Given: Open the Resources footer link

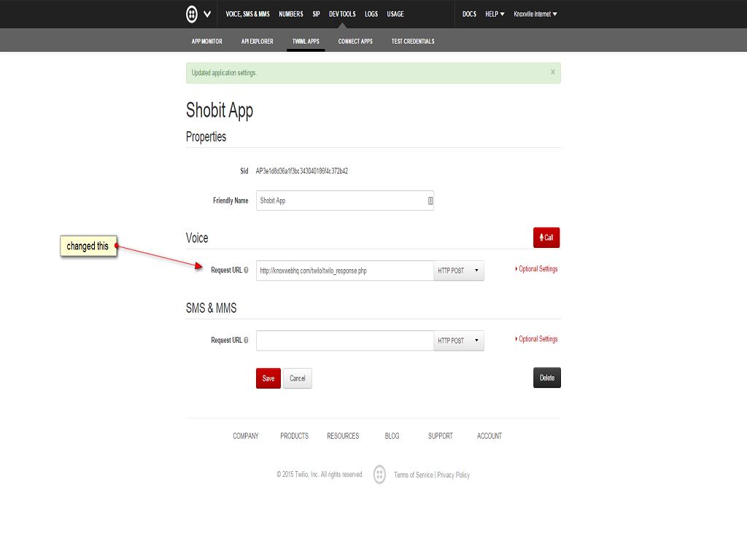Looking at the screenshot, I should coord(343,436).
